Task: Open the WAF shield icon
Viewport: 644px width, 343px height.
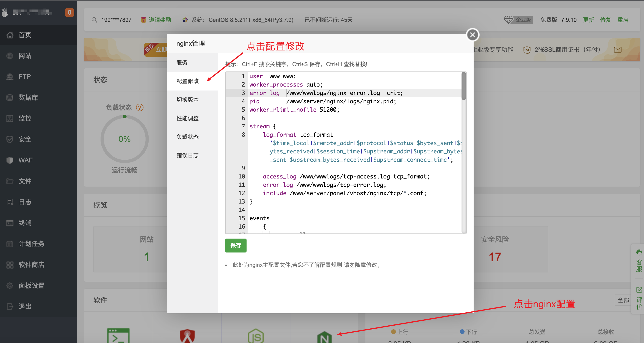Action: click(10, 160)
